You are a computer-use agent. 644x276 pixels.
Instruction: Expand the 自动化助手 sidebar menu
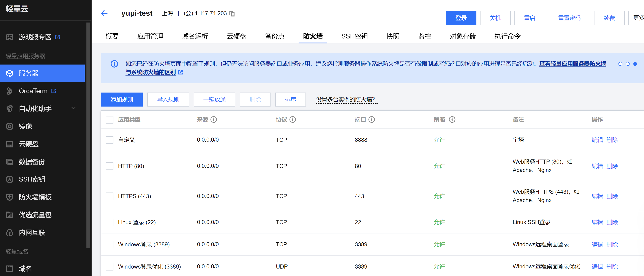tap(73, 108)
